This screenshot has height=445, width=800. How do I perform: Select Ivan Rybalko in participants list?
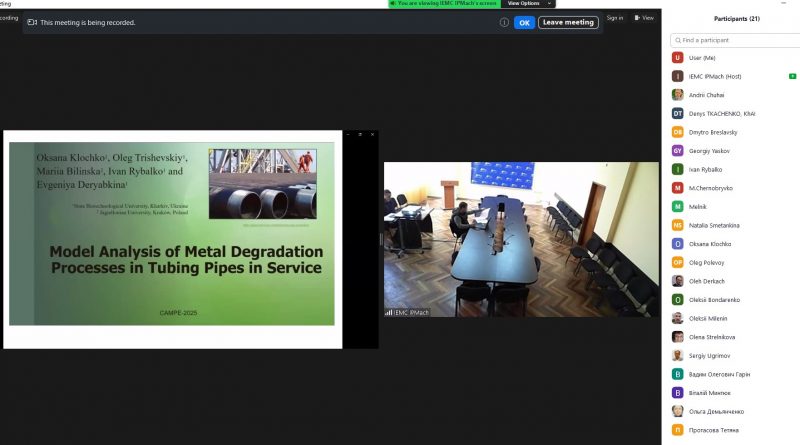click(708, 169)
